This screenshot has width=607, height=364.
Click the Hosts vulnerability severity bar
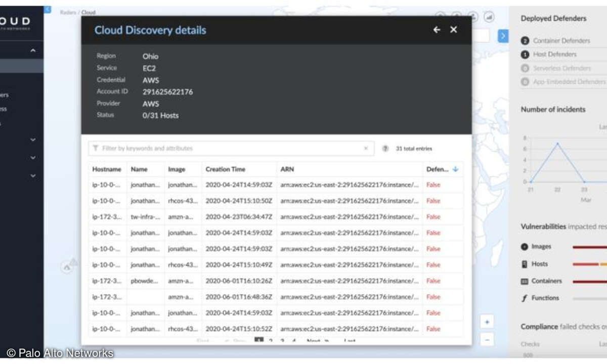pos(590,264)
